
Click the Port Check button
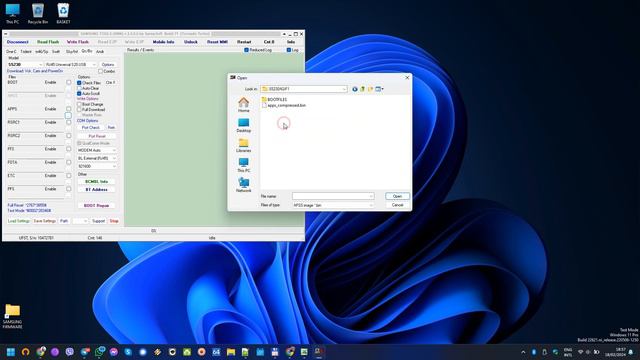click(x=91, y=128)
